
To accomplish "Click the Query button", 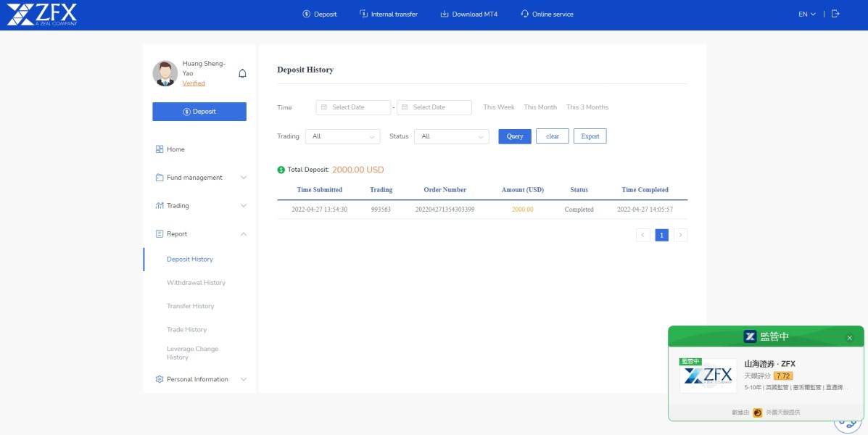I will tap(515, 136).
